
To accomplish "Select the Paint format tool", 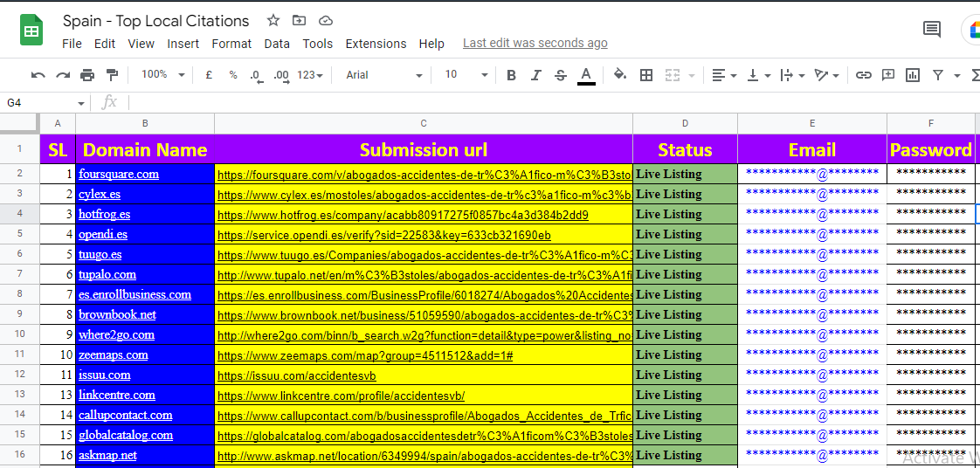I will click(x=112, y=75).
